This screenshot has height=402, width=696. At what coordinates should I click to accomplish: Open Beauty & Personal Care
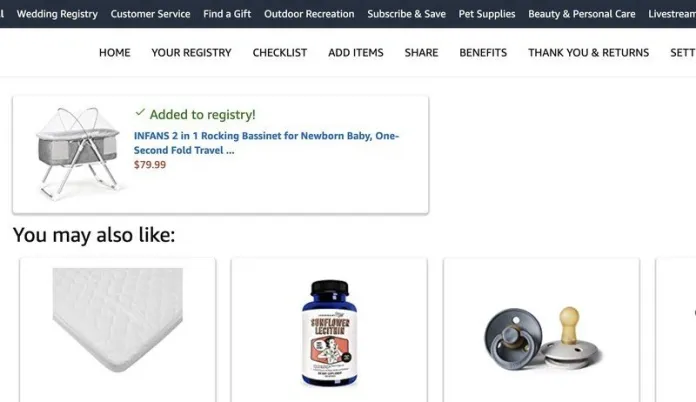(581, 14)
